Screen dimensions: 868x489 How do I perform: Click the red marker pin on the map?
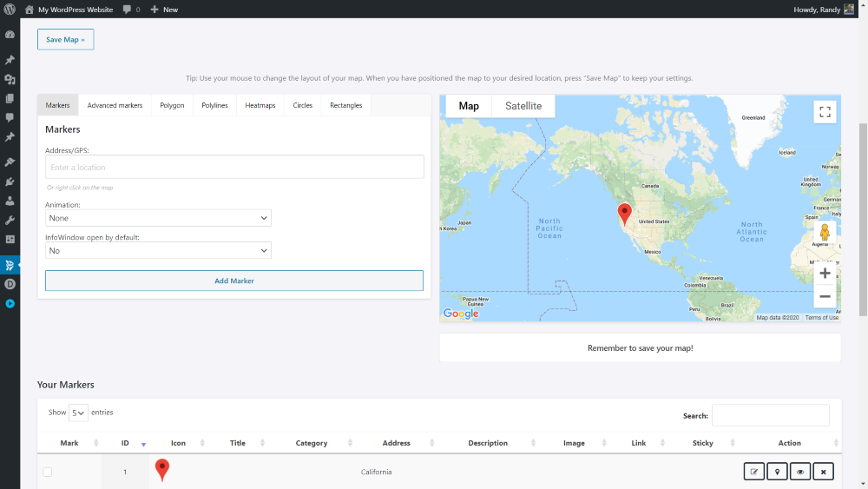[x=624, y=213]
